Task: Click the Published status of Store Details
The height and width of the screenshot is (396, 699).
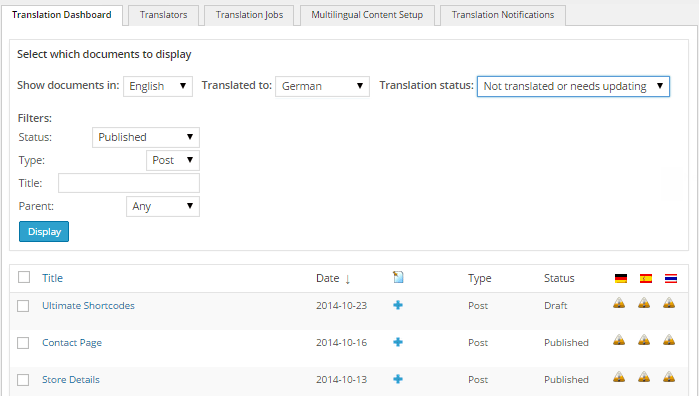Action: pyautogui.click(x=566, y=380)
